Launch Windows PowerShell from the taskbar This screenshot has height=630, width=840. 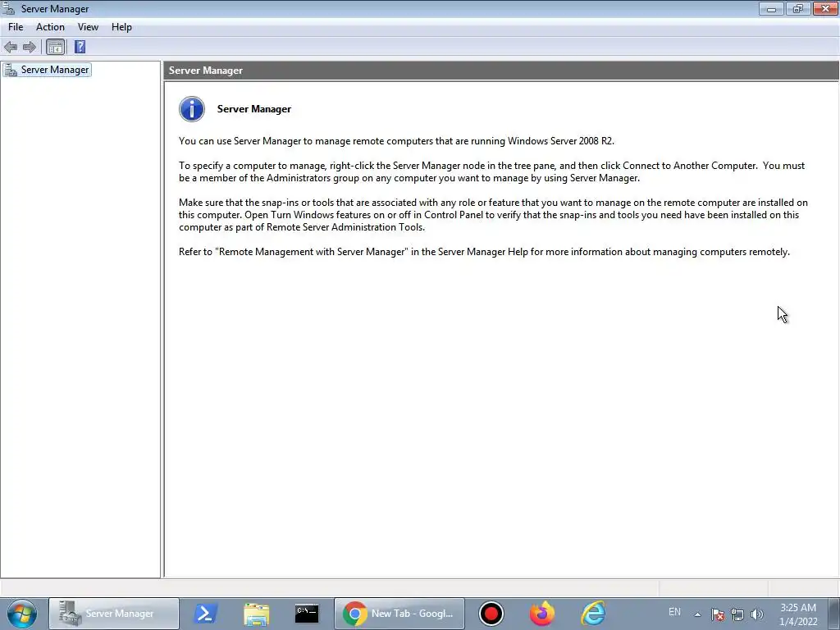205,614
